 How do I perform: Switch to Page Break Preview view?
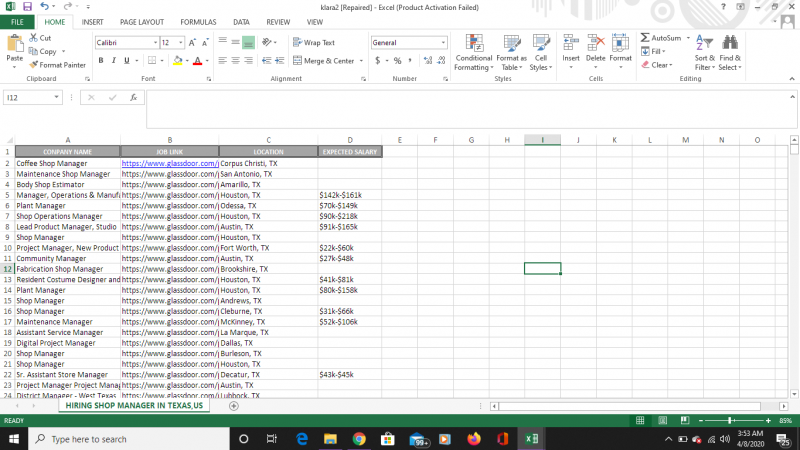(685, 420)
